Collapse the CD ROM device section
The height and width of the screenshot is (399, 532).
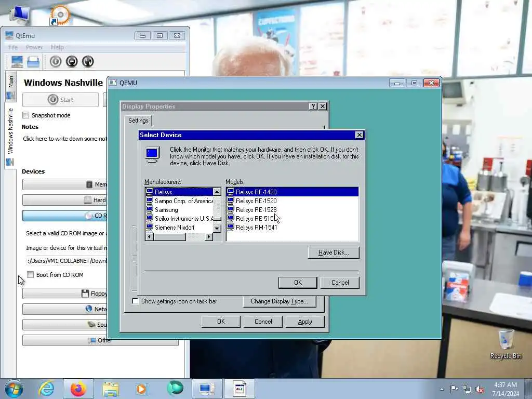[64, 216]
